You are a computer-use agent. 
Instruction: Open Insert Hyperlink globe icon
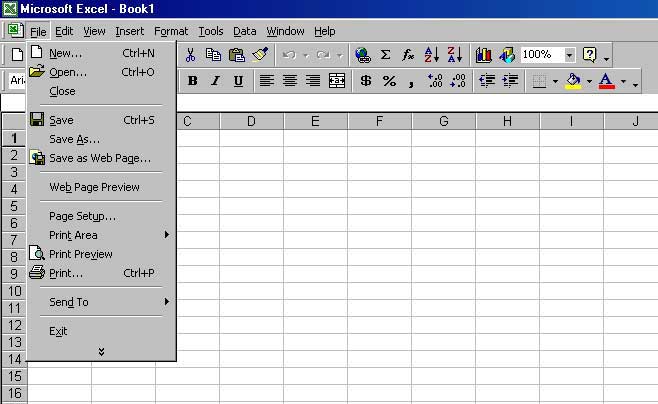(x=362, y=55)
